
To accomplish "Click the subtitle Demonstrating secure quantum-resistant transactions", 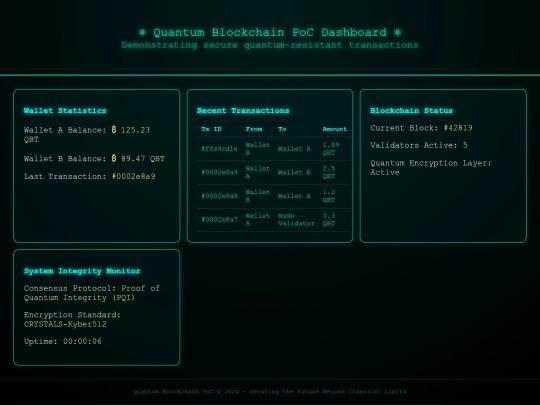I will (x=270, y=45).
